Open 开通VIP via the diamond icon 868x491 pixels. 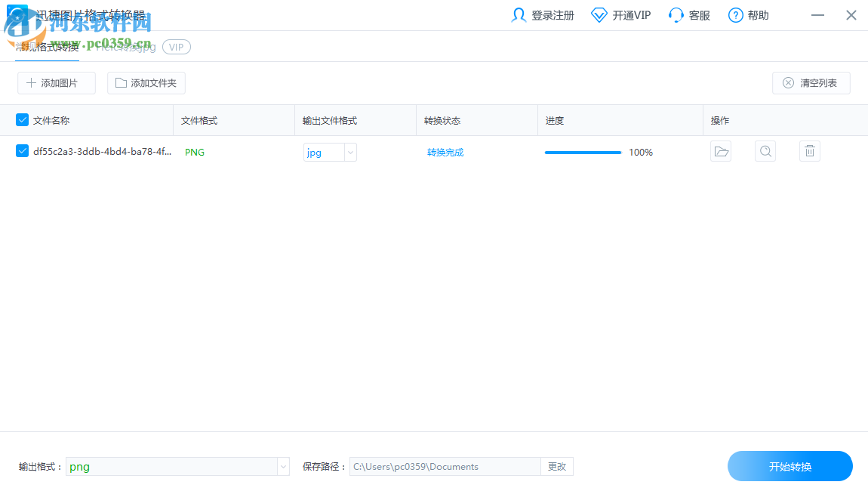coord(599,14)
